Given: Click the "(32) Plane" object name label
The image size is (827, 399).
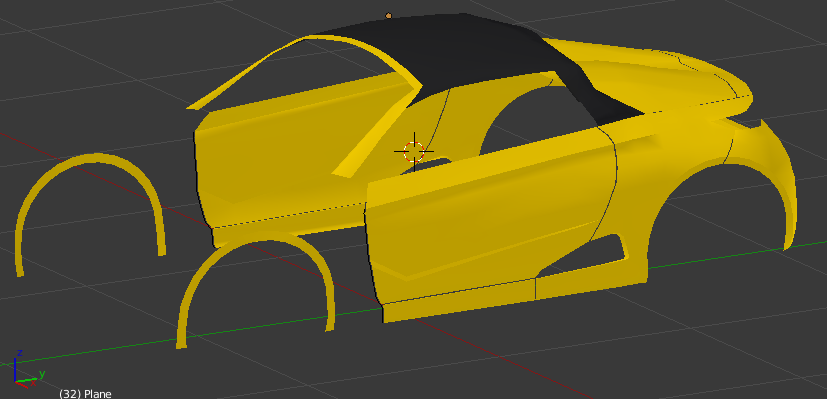Looking at the screenshot, I should click(x=85, y=394).
